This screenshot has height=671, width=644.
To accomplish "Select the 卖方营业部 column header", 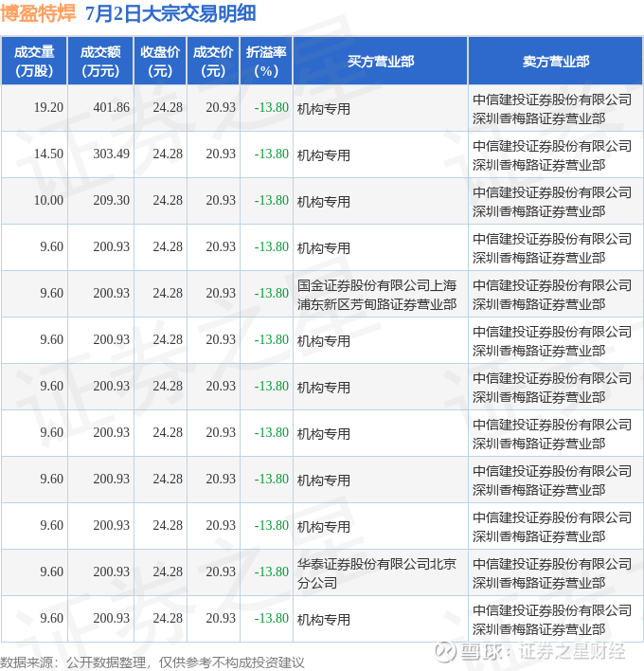I will (x=556, y=62).
